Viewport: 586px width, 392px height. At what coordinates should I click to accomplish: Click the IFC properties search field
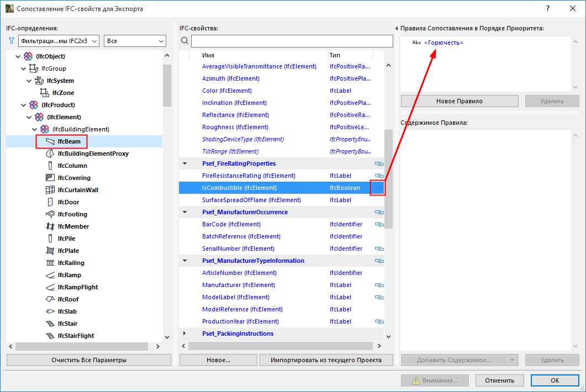292,41
